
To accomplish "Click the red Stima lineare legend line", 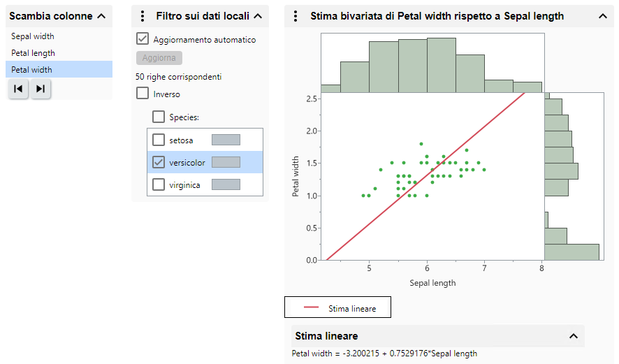I will 312,308.
